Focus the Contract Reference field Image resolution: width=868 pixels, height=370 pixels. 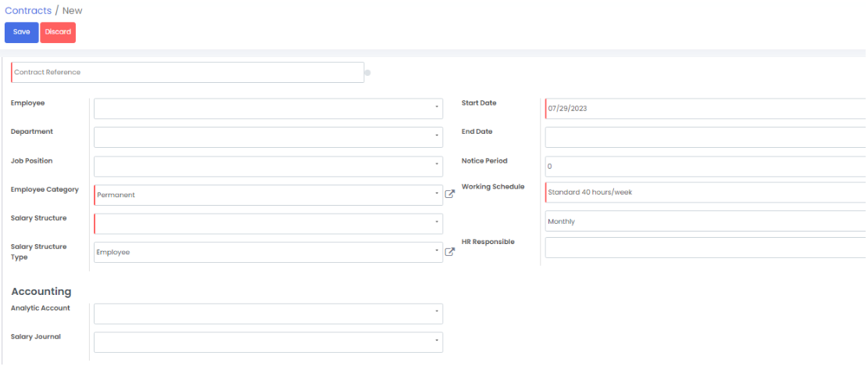pos(188,73)
